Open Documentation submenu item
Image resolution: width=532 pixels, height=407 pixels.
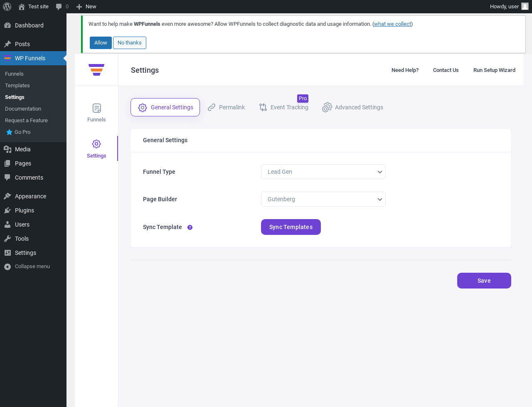[x=23, y=109]
